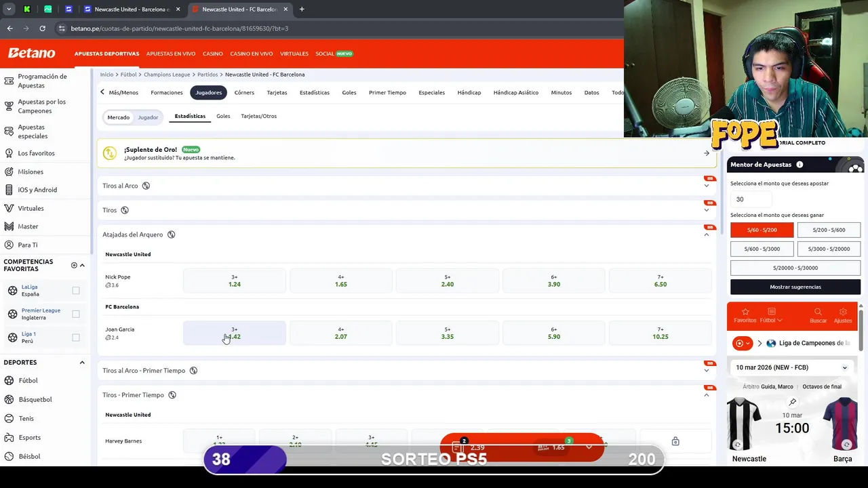
Task: Open Los favoritos in the sidebar
Action: tap(36, 153)
